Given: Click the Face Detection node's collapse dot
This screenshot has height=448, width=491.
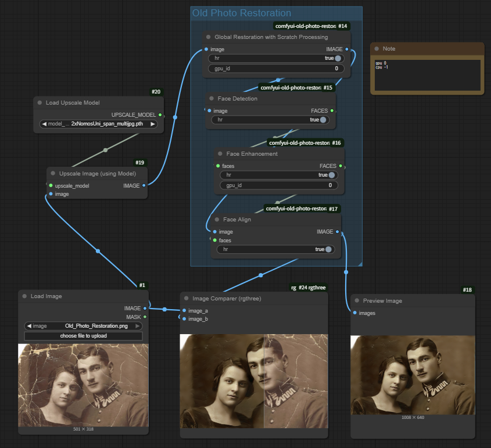Looking at the screenshot, I should coord(212,99).
